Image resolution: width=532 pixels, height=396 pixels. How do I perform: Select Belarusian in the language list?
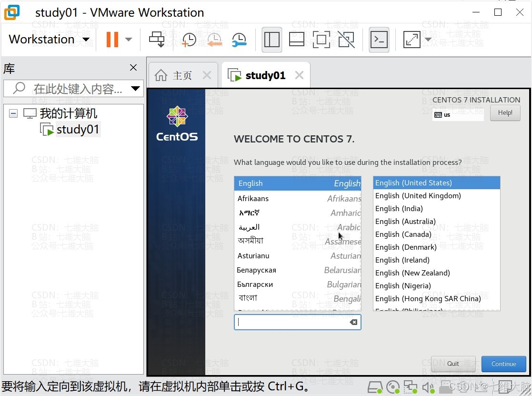(298, 270)
